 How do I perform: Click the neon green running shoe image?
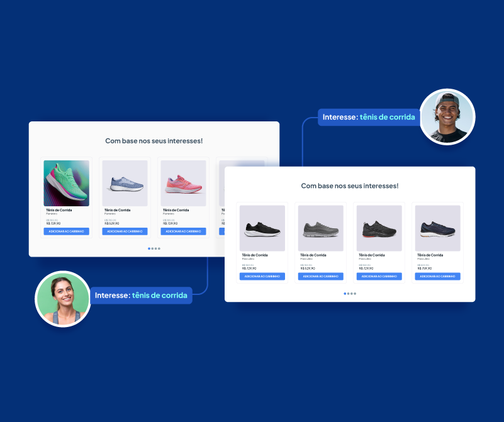click(x=66, y=183)
